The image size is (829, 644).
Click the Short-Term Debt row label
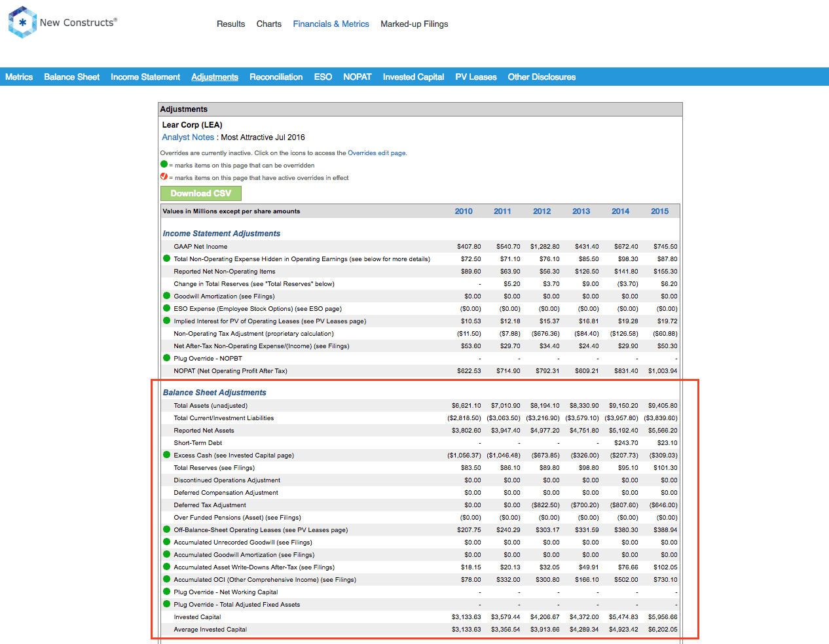pos(198,443)
